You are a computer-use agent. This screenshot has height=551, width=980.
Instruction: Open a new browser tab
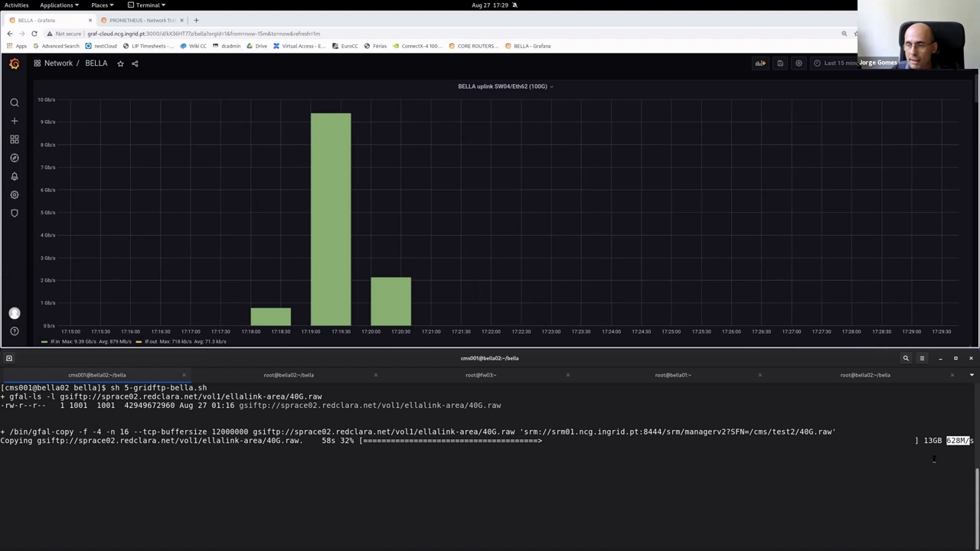[196, 20]
